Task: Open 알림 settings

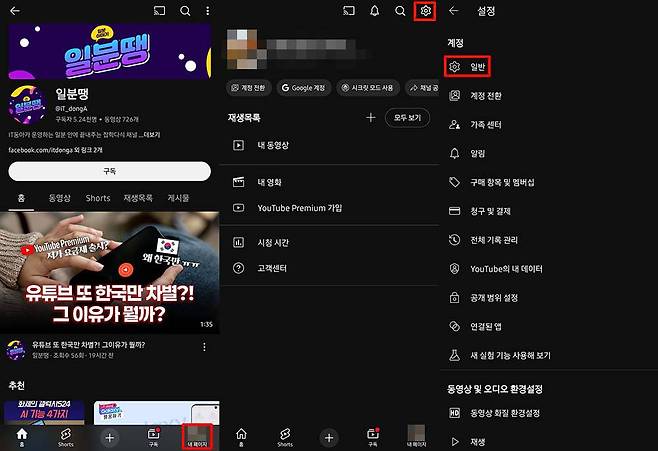Action: tap(550, 154)
